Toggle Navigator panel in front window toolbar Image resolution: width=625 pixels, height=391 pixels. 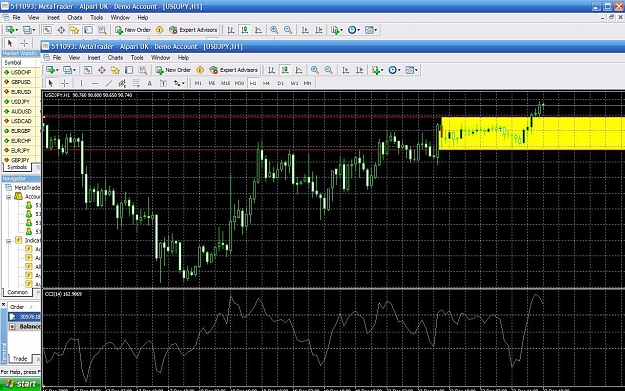[115, 70]
